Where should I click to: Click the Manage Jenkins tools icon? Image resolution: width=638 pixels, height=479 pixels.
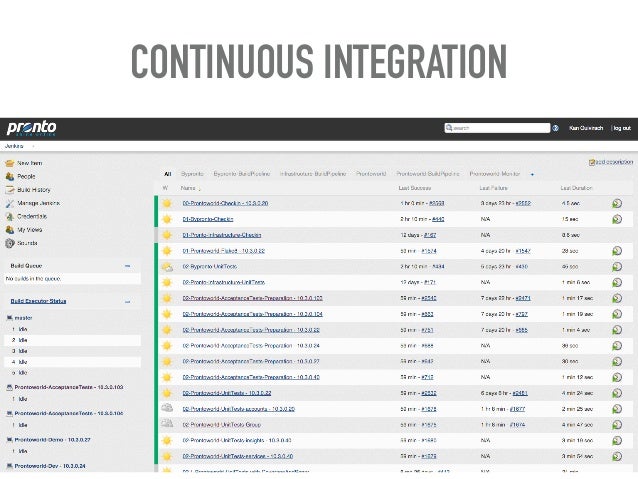10,203
